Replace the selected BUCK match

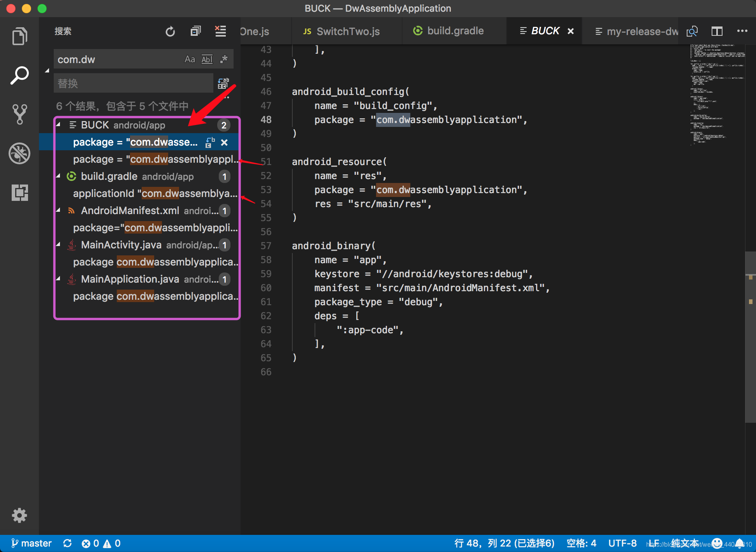pos(210,142)
